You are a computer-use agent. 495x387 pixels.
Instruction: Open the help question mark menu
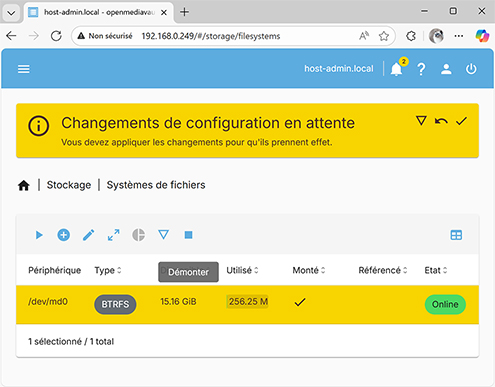(x=421, y=69)
